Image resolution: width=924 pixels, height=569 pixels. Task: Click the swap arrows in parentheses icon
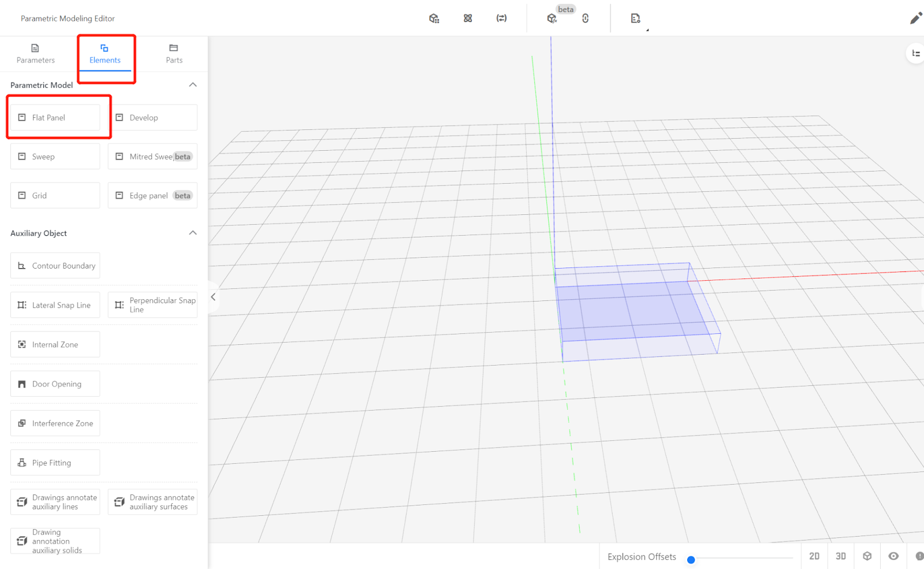(501, 18)
